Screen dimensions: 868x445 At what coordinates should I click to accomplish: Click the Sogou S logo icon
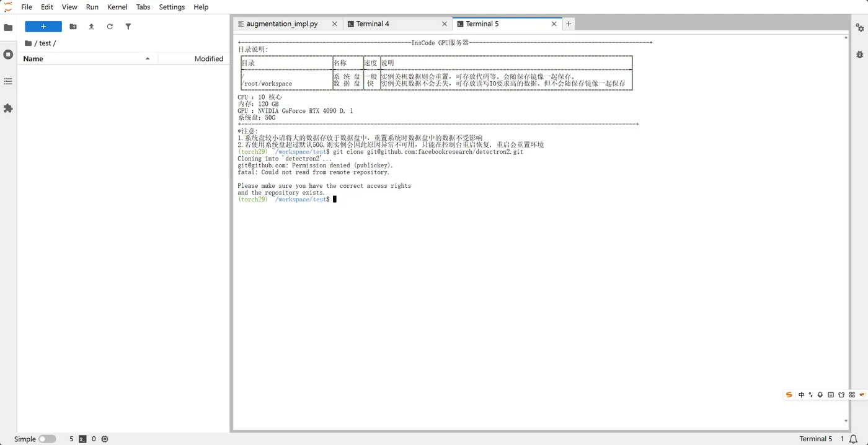(x=789, y=395)
